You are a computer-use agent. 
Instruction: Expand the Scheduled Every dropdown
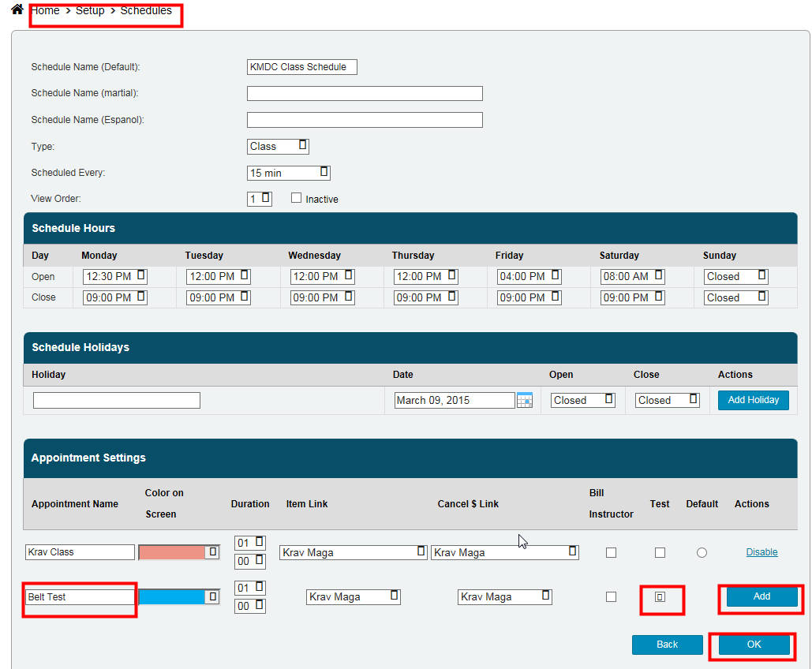(x=288, y=173)
